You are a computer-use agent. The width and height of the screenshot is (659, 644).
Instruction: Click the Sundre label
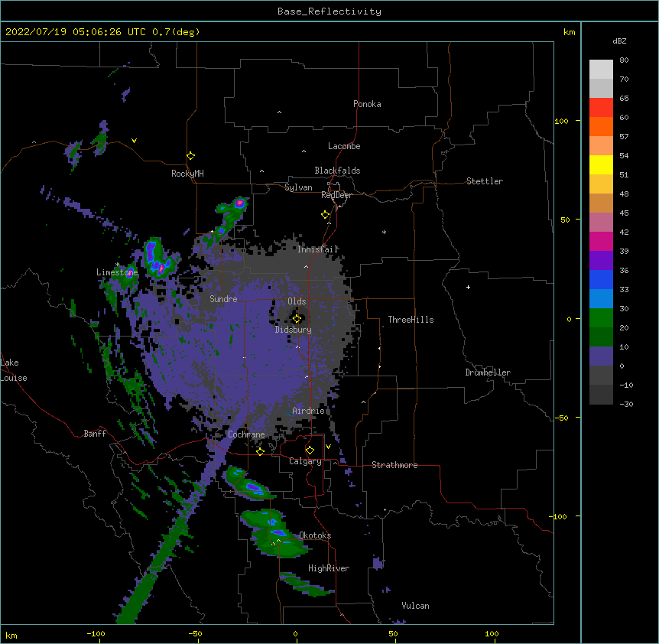(223, 299)
